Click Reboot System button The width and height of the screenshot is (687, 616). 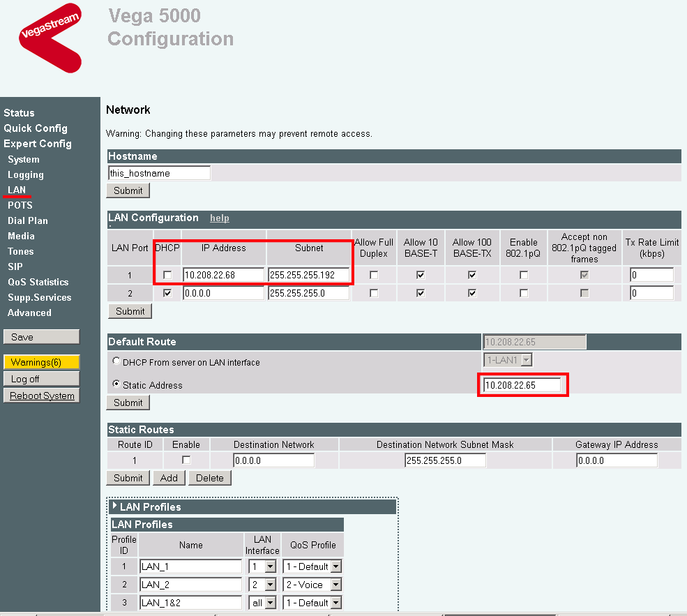point(42,396)
